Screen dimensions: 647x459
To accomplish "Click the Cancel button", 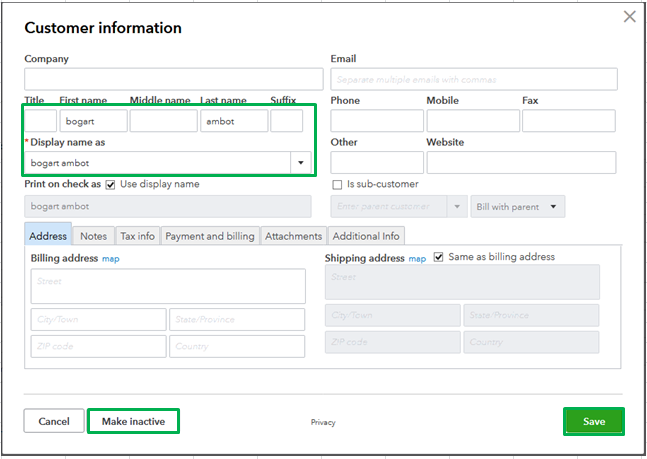I will [54, 421].
